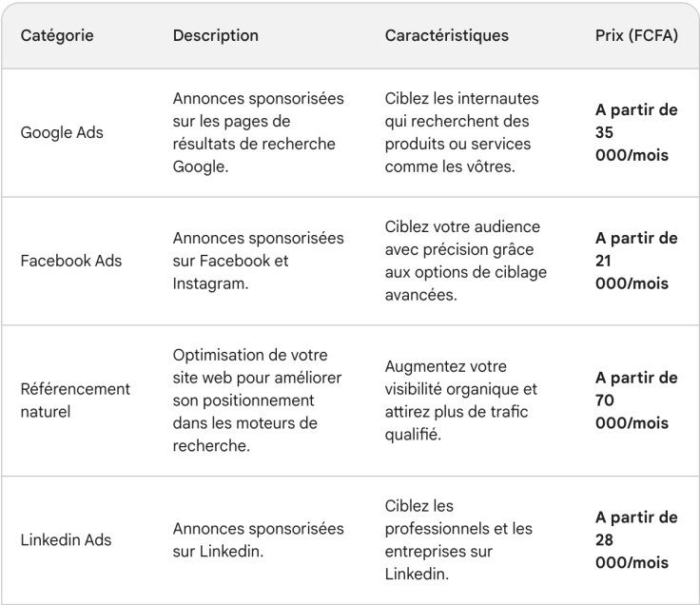Select the 28 000/mois price
Image resolution: width=700 pixels, height=605 pixels.
tap(635, 539)
